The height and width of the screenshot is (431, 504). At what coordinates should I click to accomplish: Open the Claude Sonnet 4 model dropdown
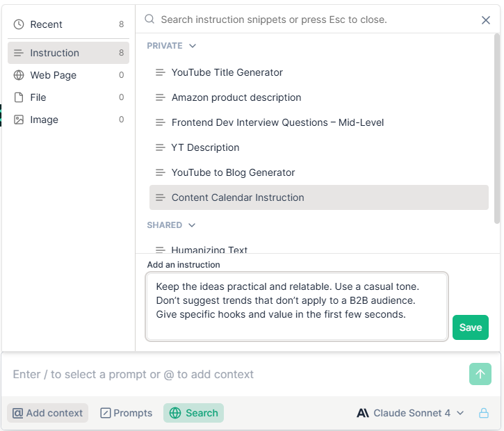410,413
